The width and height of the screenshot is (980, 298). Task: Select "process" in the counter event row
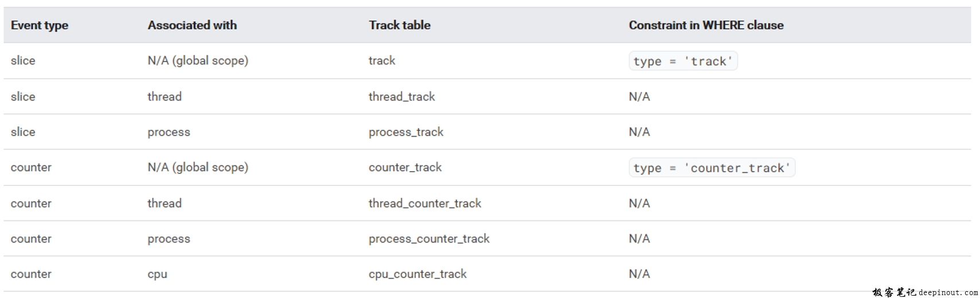click(169, 239)
